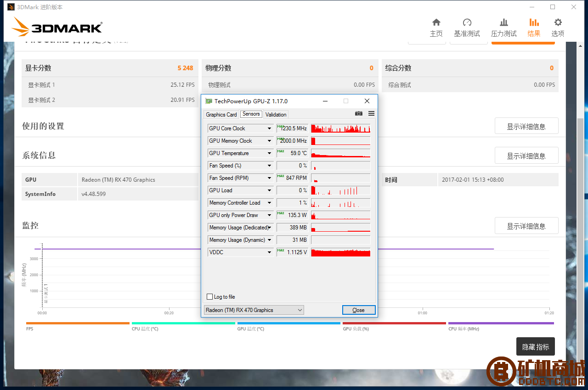Click the GPU-Z camera screenshot icon
588x390 pixels.
[x=359, y=113]
